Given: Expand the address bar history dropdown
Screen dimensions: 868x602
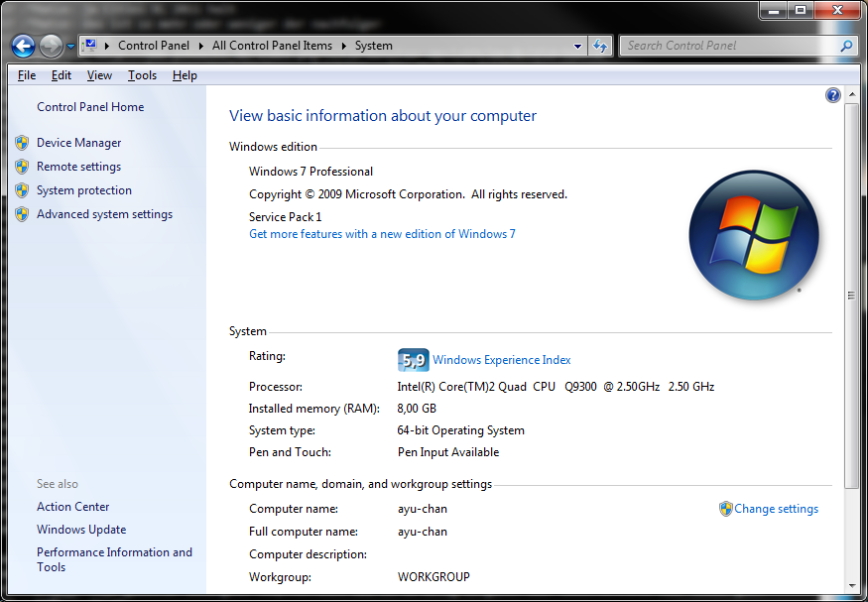Looking at the screenshot, I should 578,46.
